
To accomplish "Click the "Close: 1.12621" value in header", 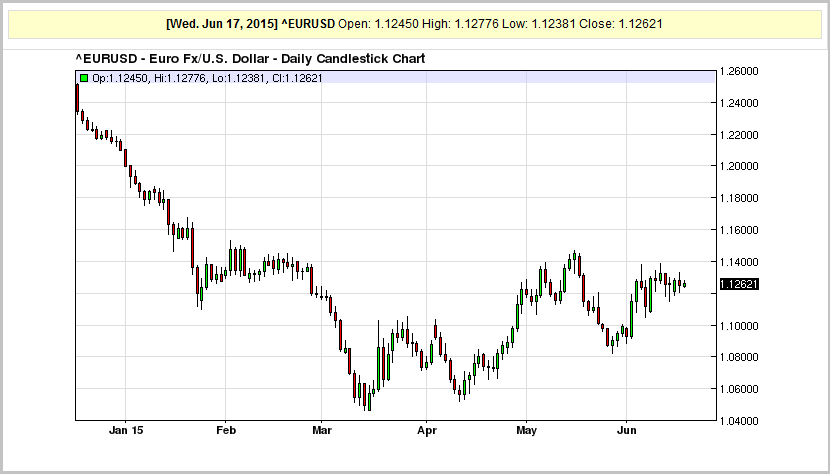I will click(620, 24).
